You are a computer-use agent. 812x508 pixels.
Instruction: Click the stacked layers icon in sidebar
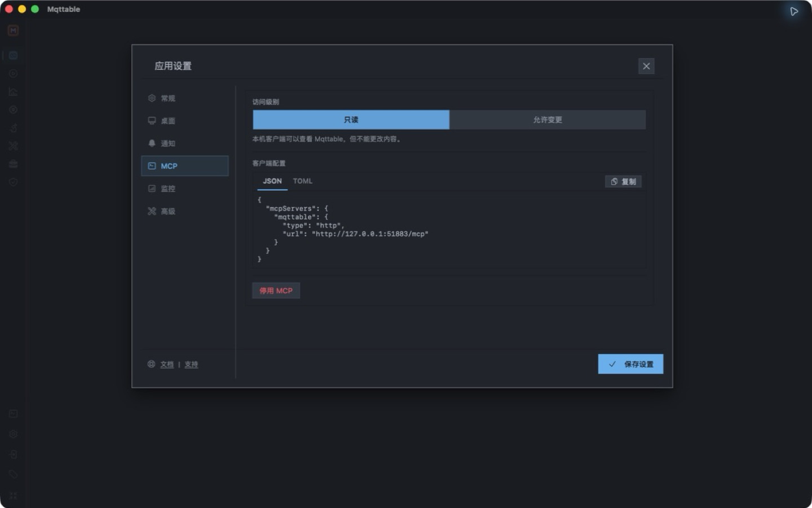coord(13,164)
